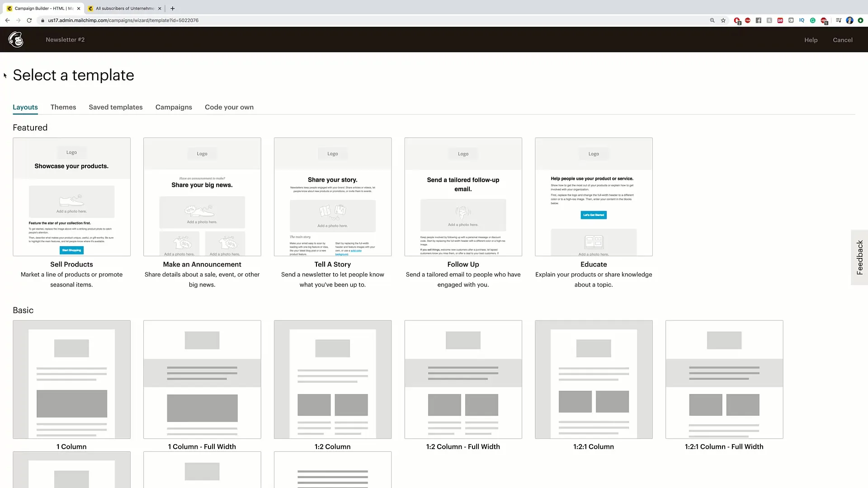Open the page zoom indicator
This screenshot has height=488, width=868.
click(x=712, y=20)
